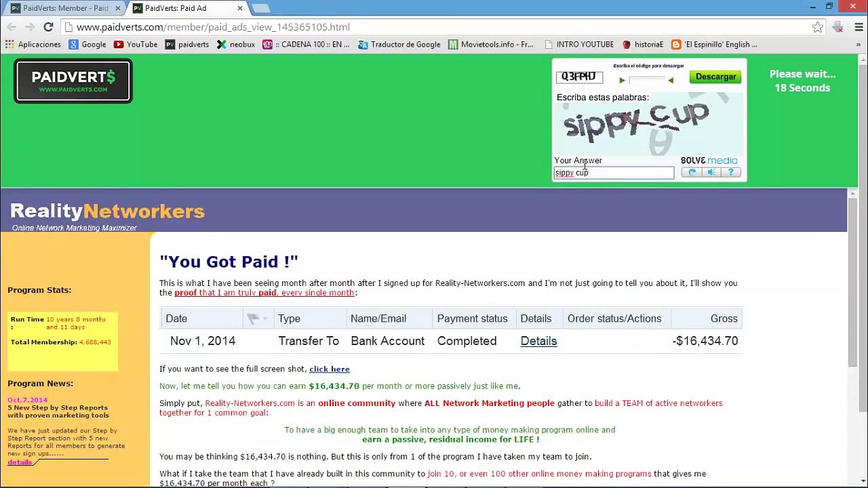Screen dimensions: 868x488
Task: Close the PaidVerts: Member tab
Action: click(x=117, y=8)
